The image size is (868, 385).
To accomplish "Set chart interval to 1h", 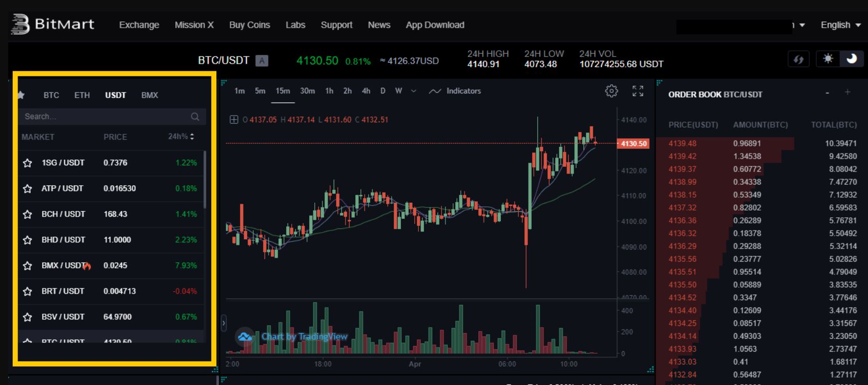I will pyautogui.click(x=329, y=91).
